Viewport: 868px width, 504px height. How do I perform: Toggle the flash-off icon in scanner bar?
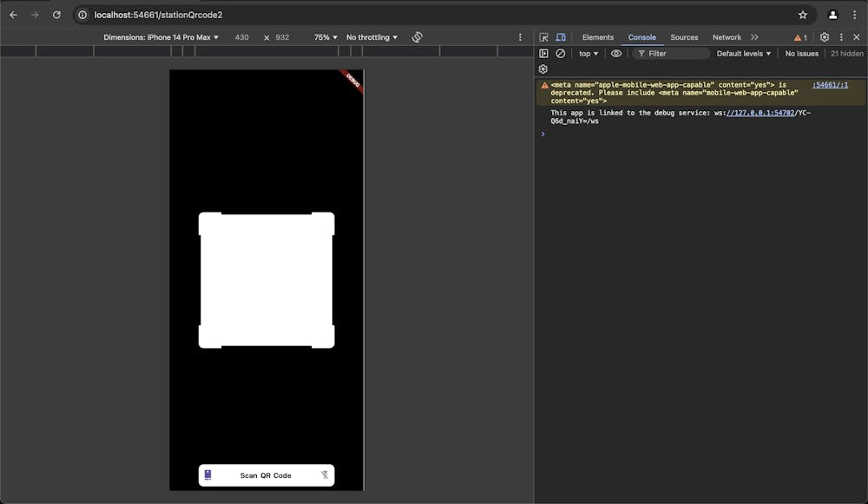click(325, 475)
